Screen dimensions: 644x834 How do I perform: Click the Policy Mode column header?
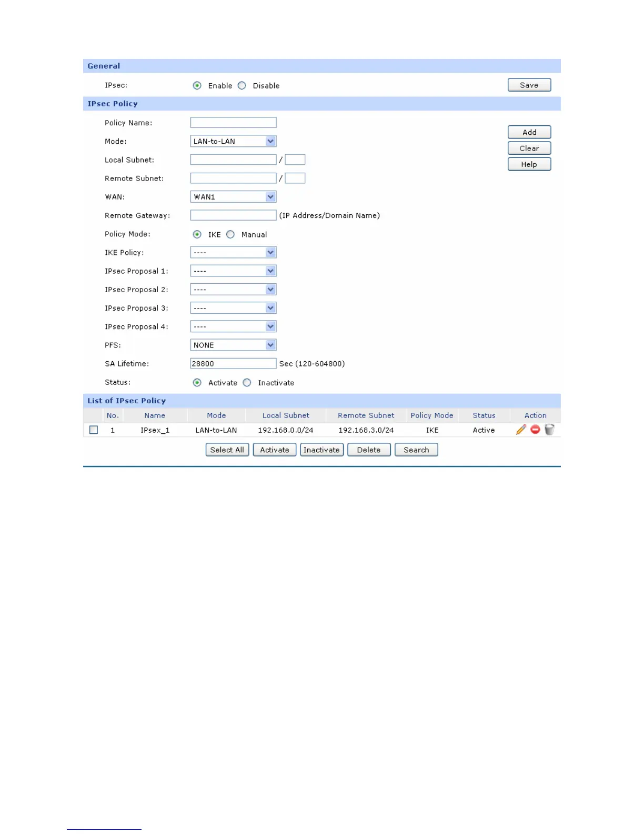click(432, 415)
